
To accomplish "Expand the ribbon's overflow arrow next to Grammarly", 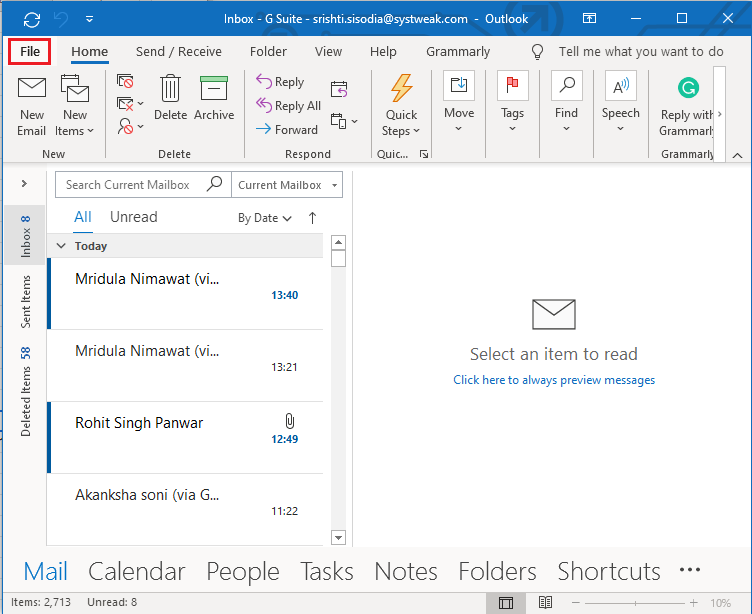I will [719, 114].
